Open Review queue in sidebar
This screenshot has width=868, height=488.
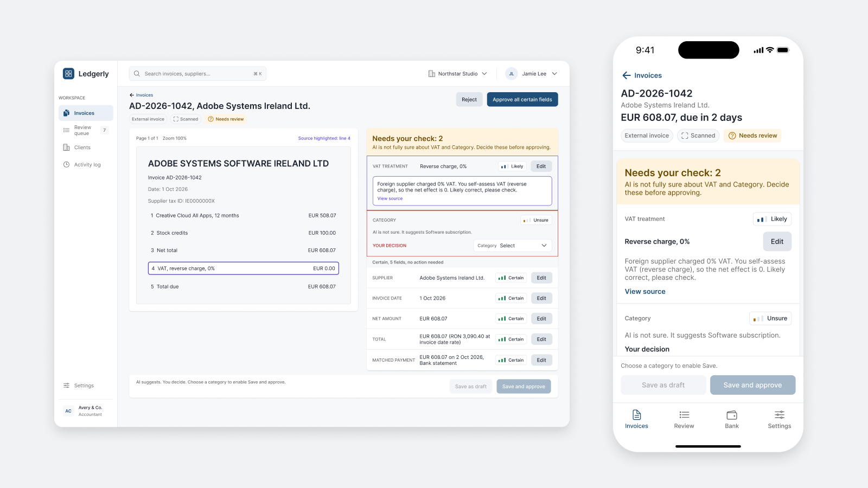86,130
